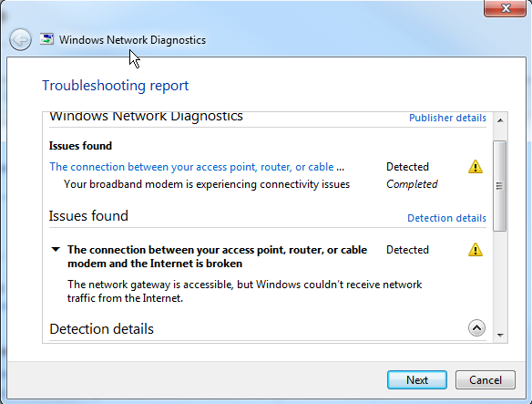This screenshot has height=404, width=532.
Task: Open the Detection details link
Action: click(446, 218)
